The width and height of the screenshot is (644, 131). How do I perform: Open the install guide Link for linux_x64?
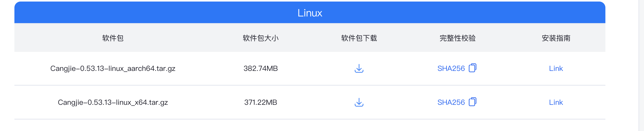click(556, 102)
